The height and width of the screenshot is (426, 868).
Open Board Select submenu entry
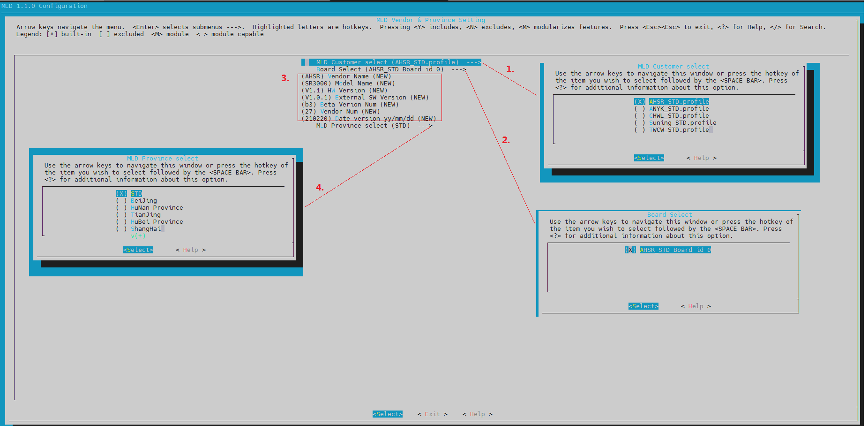(391, 69)
